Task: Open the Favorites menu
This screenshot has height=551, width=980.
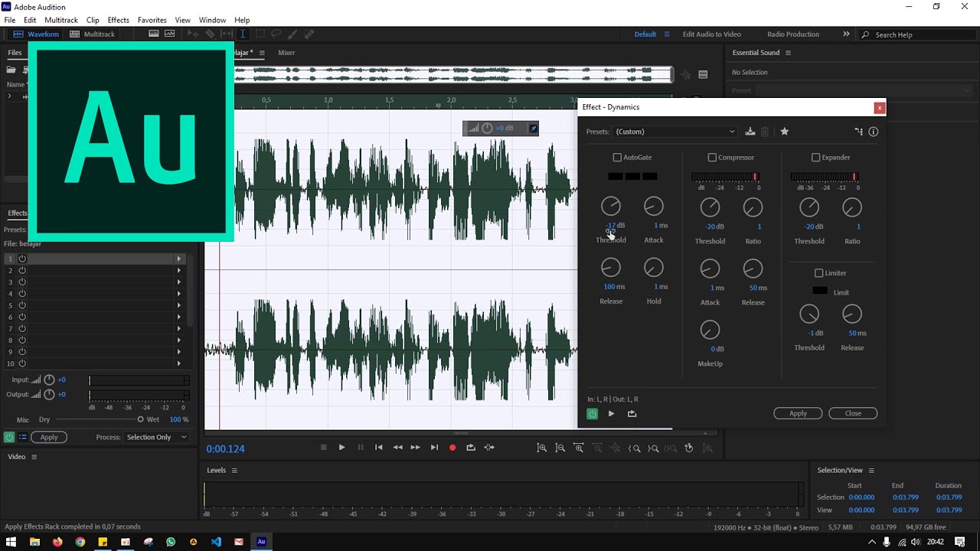Action: click(x=152, y=20)
